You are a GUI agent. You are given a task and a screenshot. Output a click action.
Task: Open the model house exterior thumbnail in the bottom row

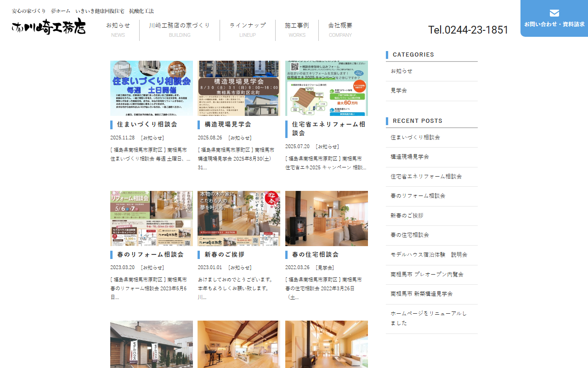(x=152, y=344)
